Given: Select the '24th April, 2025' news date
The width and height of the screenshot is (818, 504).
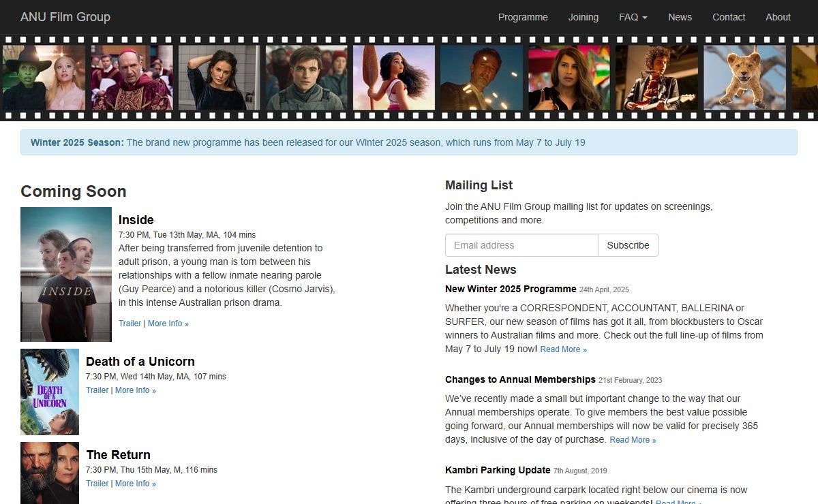Looking at the screenshot, I should [x=604, y=289].
